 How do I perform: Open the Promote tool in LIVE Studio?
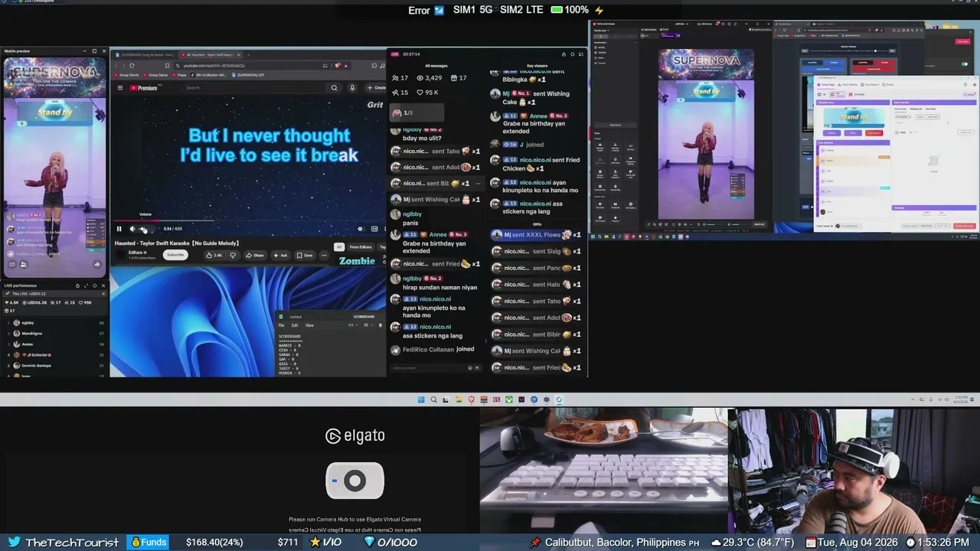(616, 219)
